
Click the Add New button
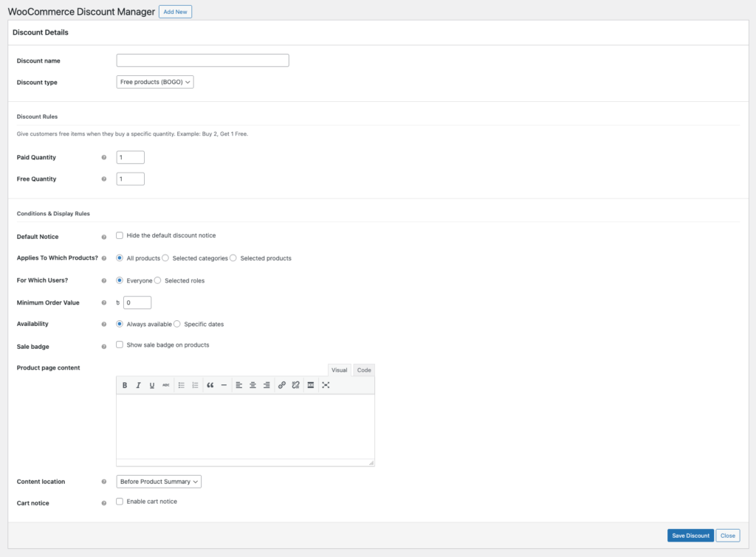click(175, 12)
